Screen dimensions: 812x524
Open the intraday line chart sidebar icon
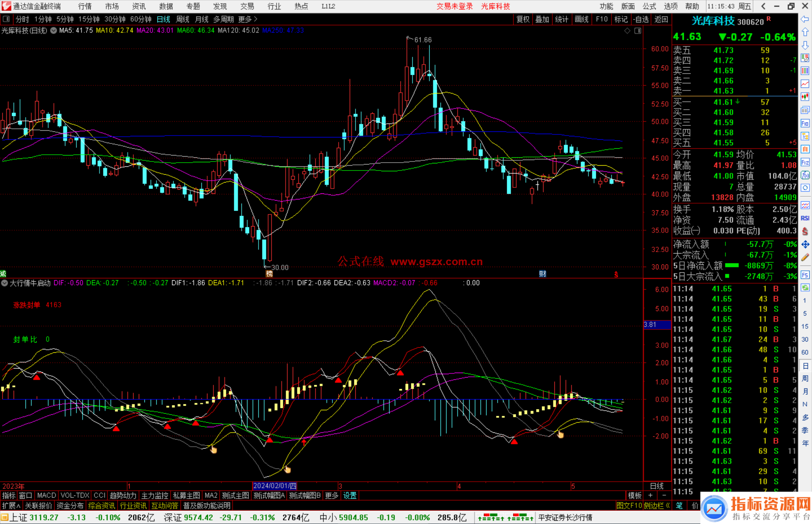coord(805,84)
